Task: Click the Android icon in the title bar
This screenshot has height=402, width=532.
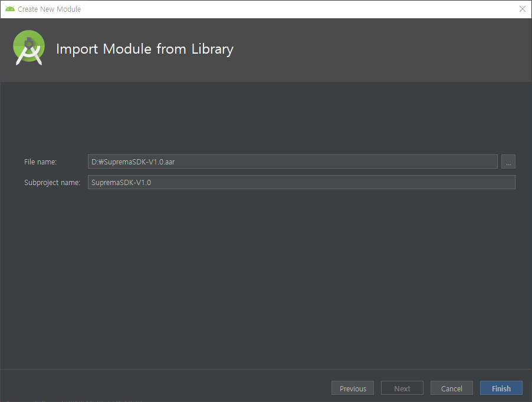Action: [x=9, y=9]
